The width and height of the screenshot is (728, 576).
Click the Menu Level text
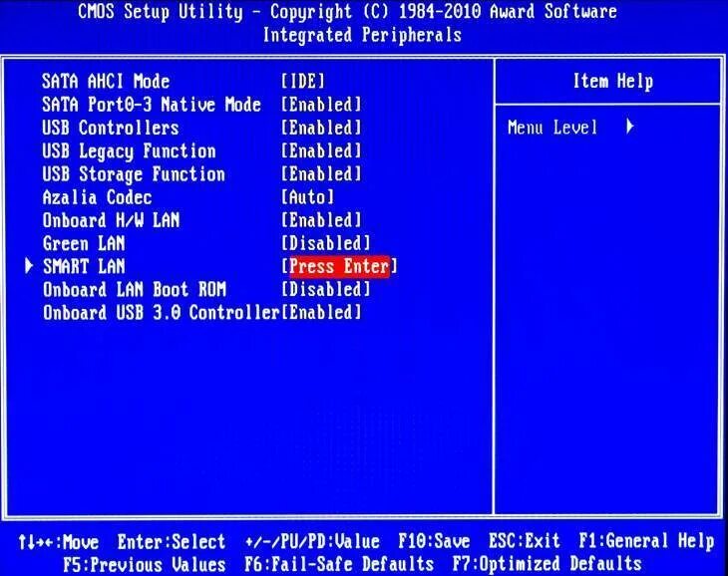pos(552,128)
